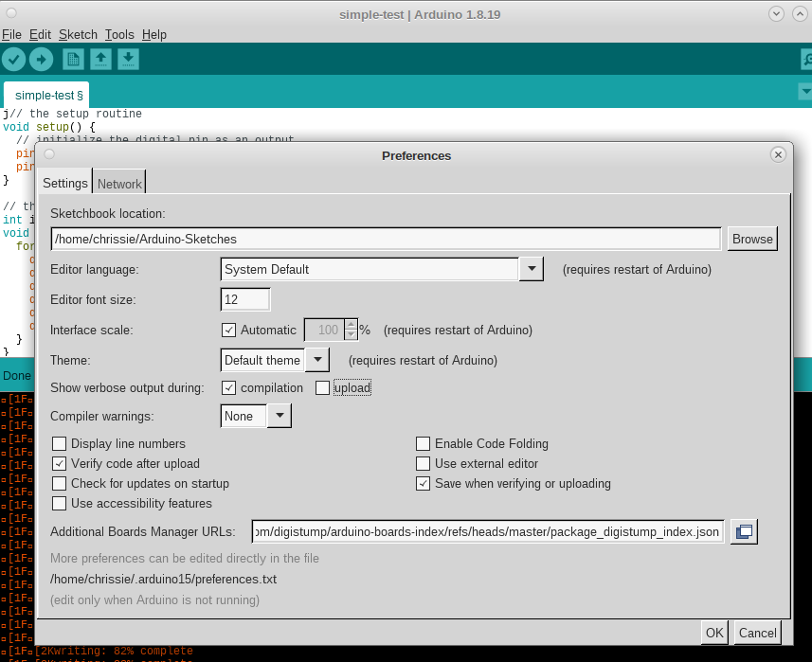Toggle the Automatic interface scale checkbox
Viewport: 812px width, 662px height.
[228, 331]
